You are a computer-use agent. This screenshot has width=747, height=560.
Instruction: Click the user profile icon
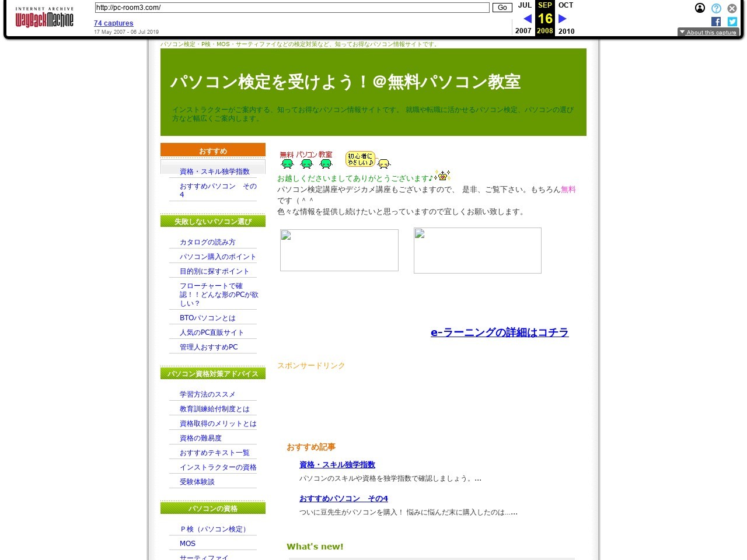point(700,8)
